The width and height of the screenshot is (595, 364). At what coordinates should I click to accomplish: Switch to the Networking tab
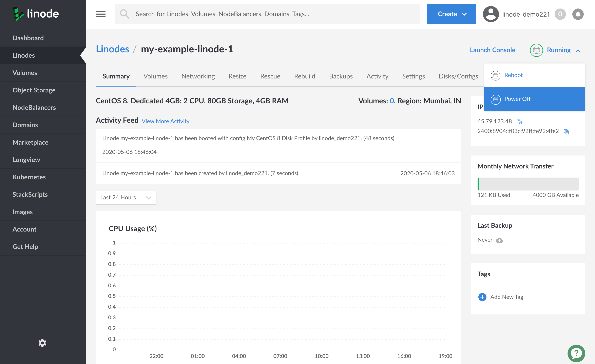point(198,76)
